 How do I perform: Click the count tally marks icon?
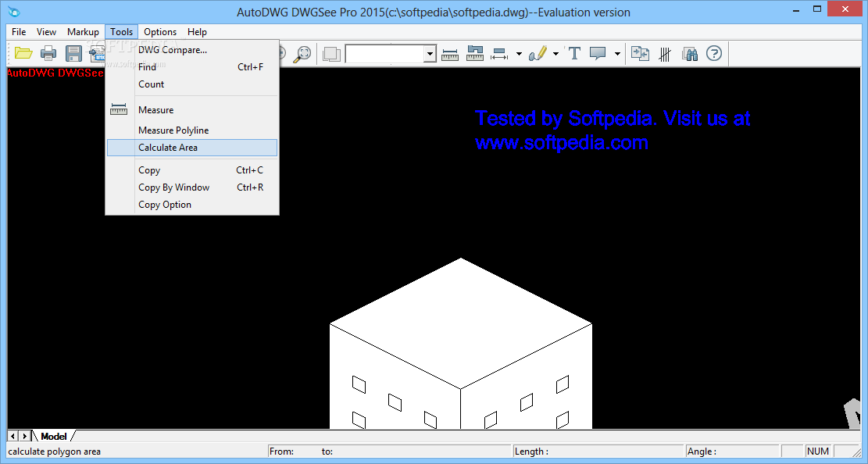click(665, 54)
